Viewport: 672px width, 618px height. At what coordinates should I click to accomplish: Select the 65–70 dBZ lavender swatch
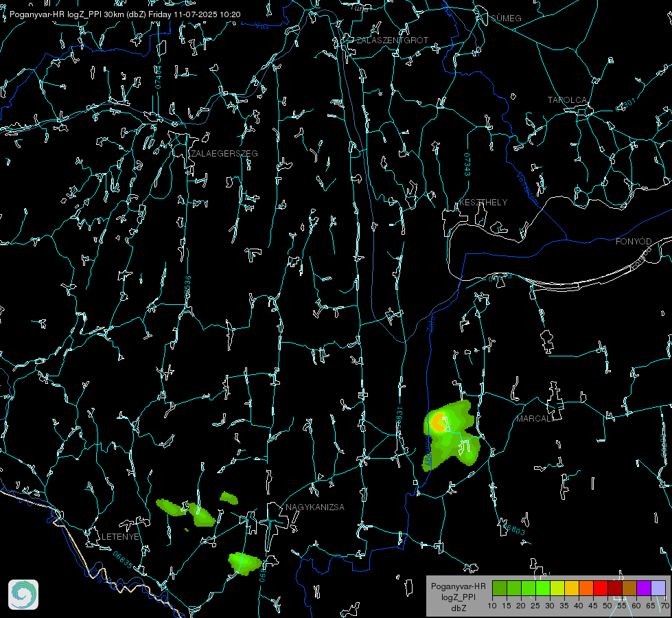(x=658, y=588)
